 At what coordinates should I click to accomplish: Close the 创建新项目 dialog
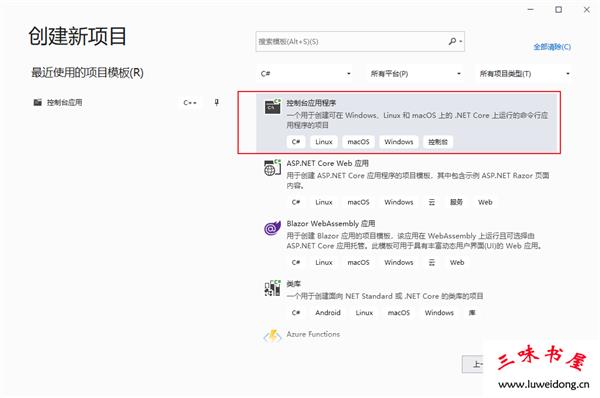tap(587, 10)
